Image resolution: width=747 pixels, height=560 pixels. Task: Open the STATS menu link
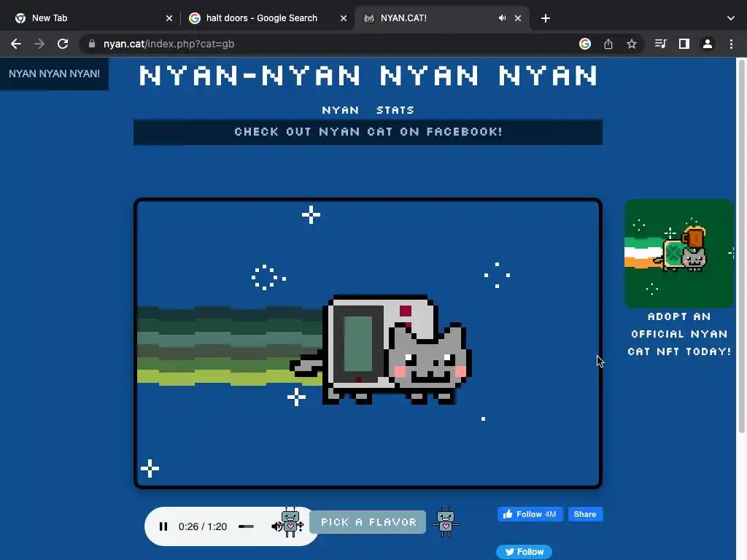[x=395, y=110]
